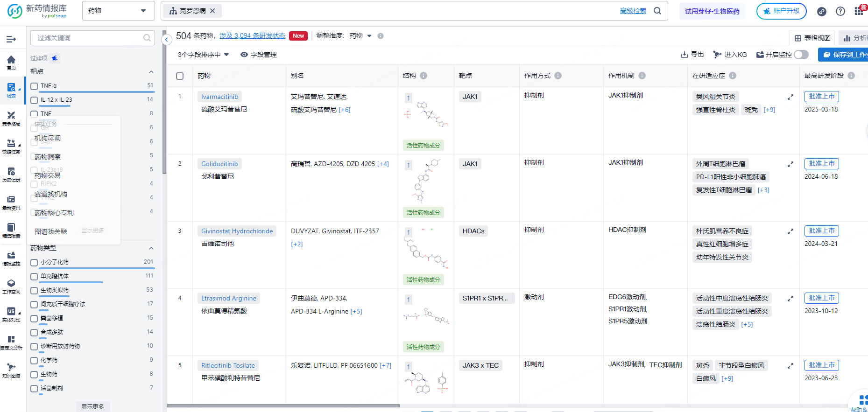Expand indications for Golidocitinib row
Screen dimensions: 868x412
[790, 164]
